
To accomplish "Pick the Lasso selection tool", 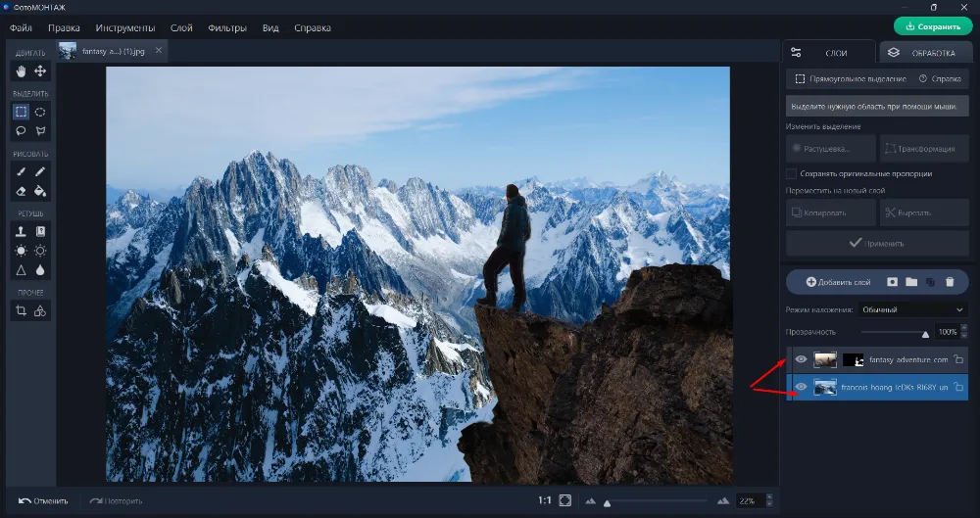I will click(22, 130).
